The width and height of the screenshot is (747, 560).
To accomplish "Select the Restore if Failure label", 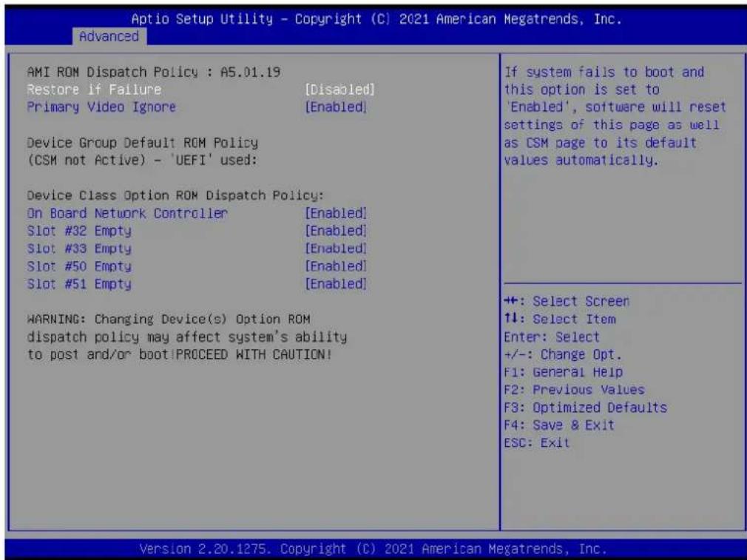I will (x=94, y=90).
